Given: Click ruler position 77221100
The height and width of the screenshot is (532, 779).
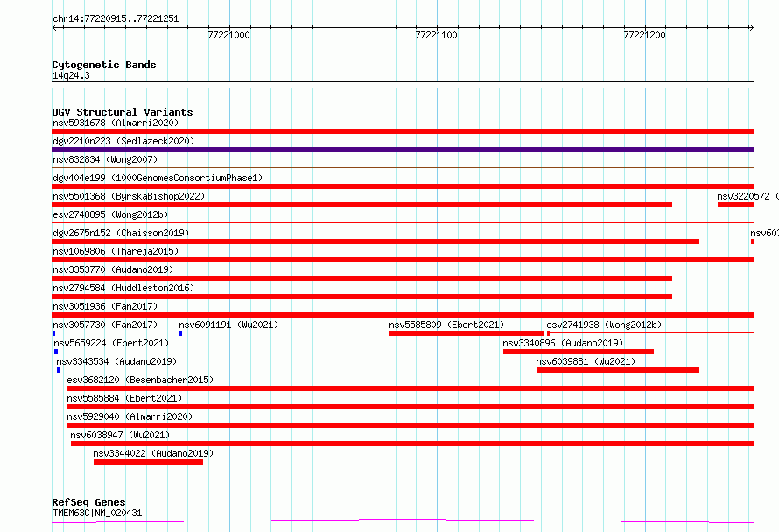Looking at the screenshot, I should tap(436, 35).
